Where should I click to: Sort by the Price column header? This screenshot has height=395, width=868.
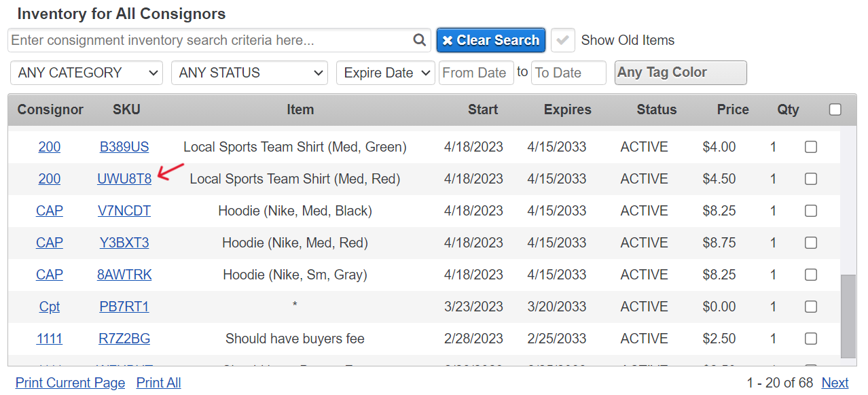click(x=732, y=109)
